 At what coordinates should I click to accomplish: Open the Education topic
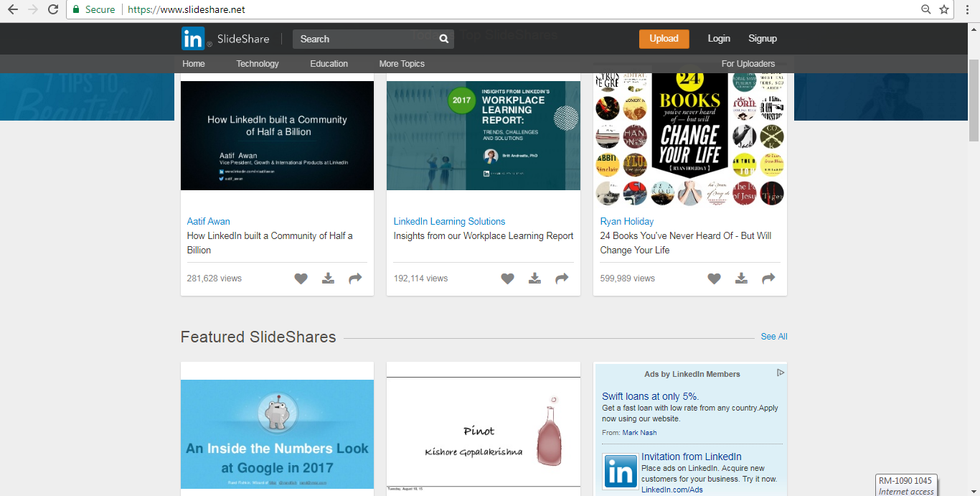(329, 64)
